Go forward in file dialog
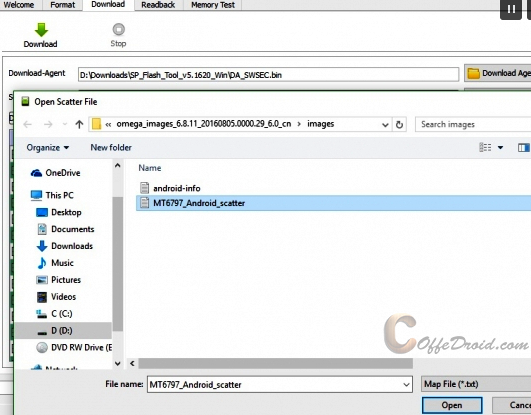 (x=48, y=124)
